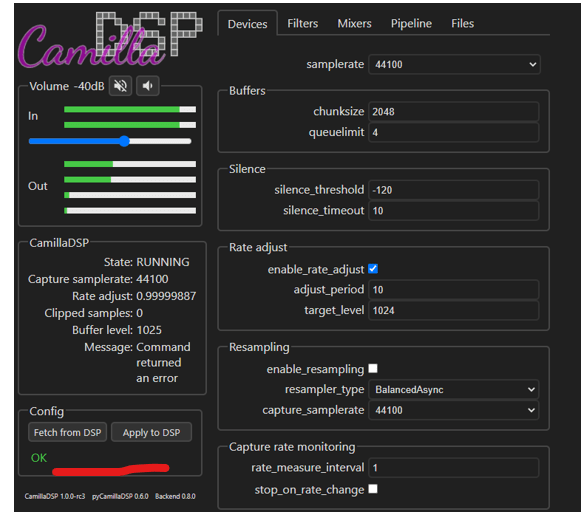Image resolution: width=586 pixels, height=523 pixels.
Task: Click the Apply to DSP button
Action: tap(151, 433)
